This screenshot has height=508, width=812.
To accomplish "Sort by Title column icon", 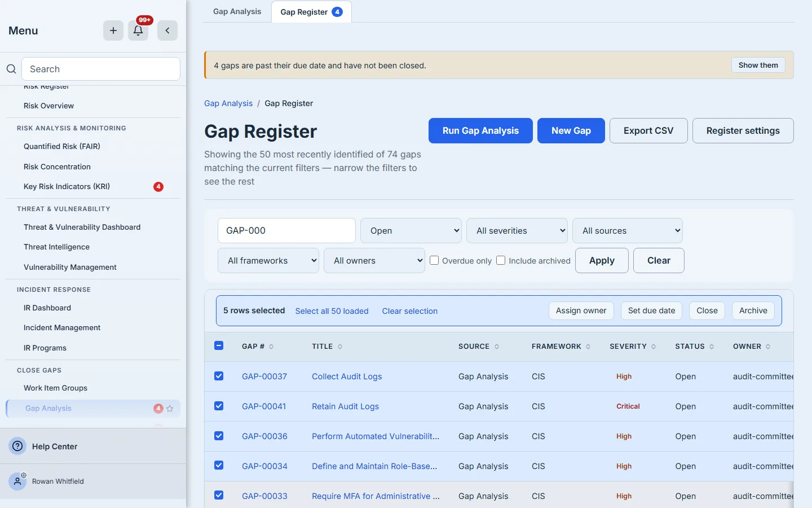I will click(340, 347).
